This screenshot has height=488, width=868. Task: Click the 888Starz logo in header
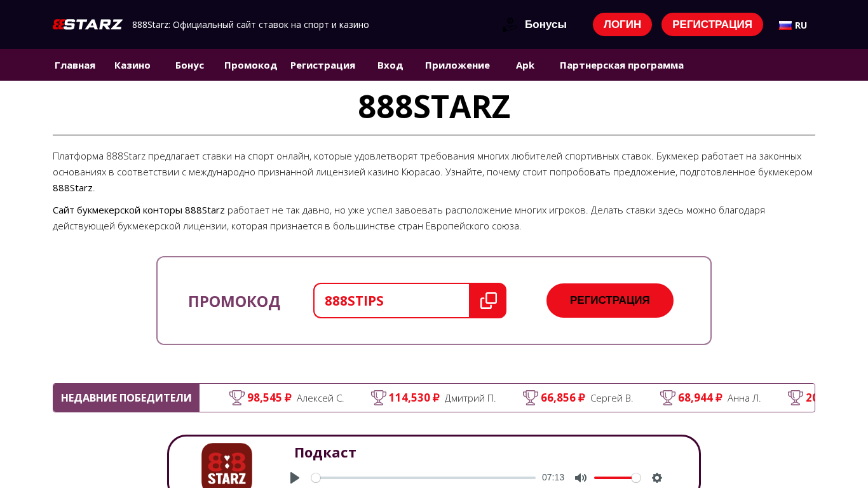click(x=88, y=25)
